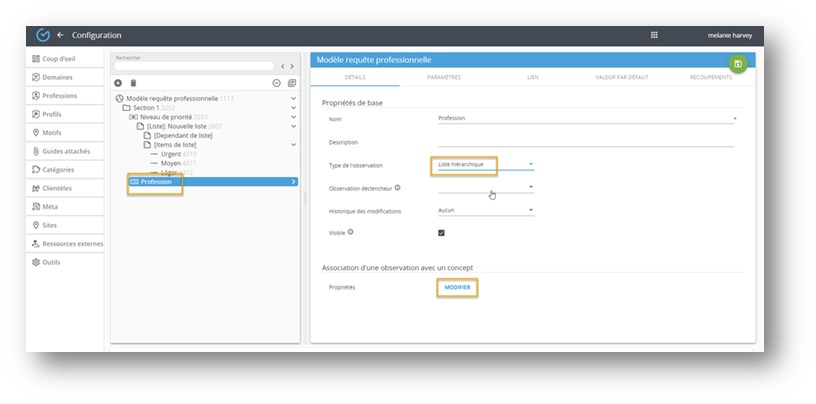
Task: Select the Urgent list item in tree
Action: pos(171,154)
